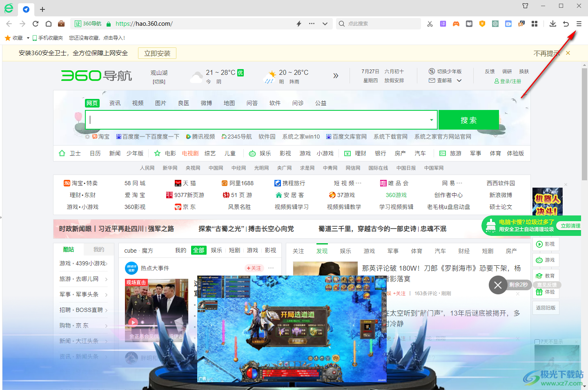The width and height of the screenshot is (588, 390).
Task: Select the 网页 search tab
Action: pos(92,103)
